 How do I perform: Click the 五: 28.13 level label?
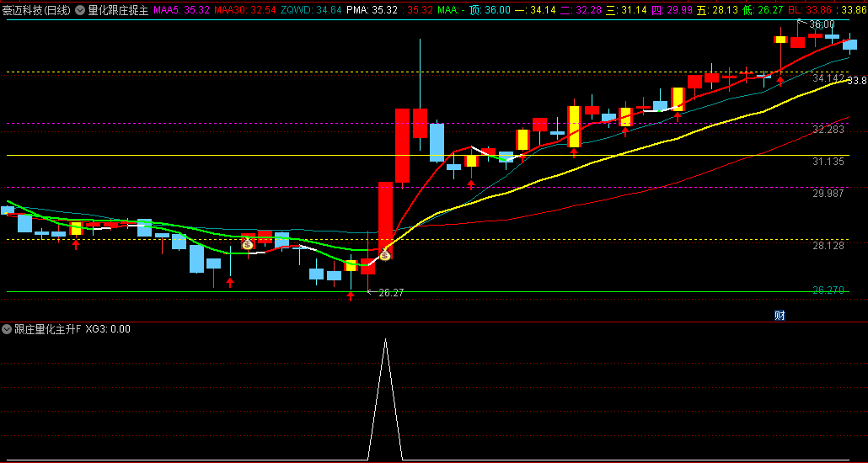coord(717,9)
